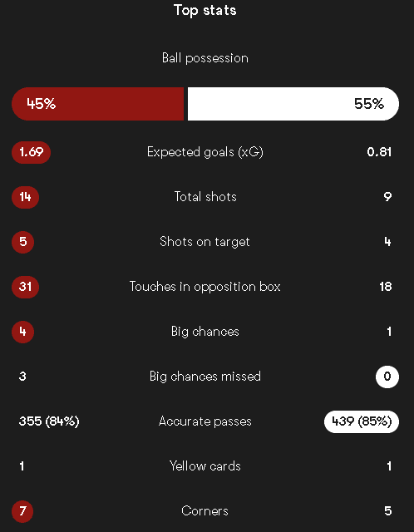Click the Top stats heading
Image resolution: width=414 pixels, height=532 pixels.
tap(205, 11)
